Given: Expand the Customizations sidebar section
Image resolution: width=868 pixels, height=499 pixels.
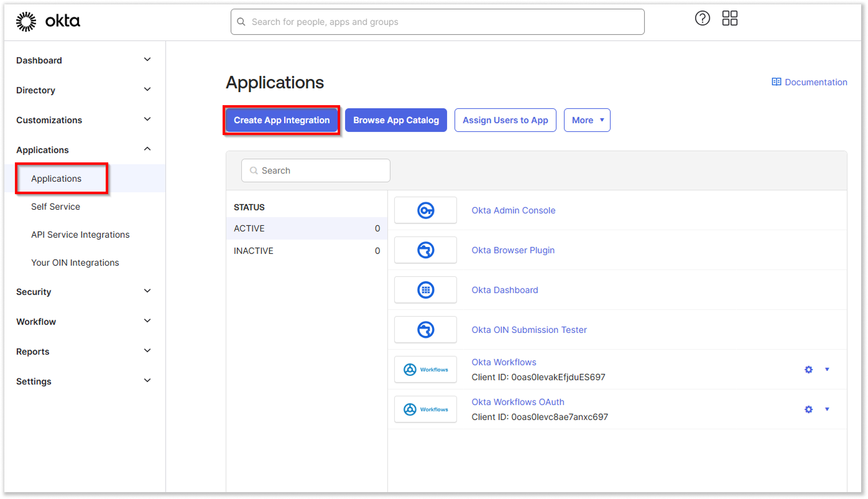Looking at the screenshot, I should [147, 119].
